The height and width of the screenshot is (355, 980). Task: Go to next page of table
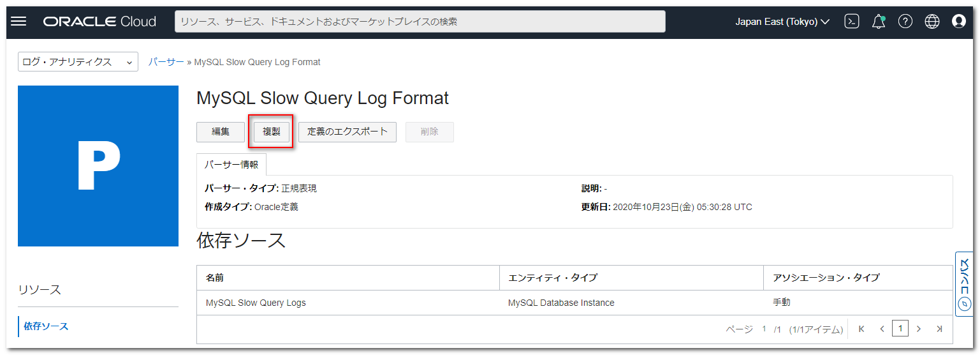(919, 329)
